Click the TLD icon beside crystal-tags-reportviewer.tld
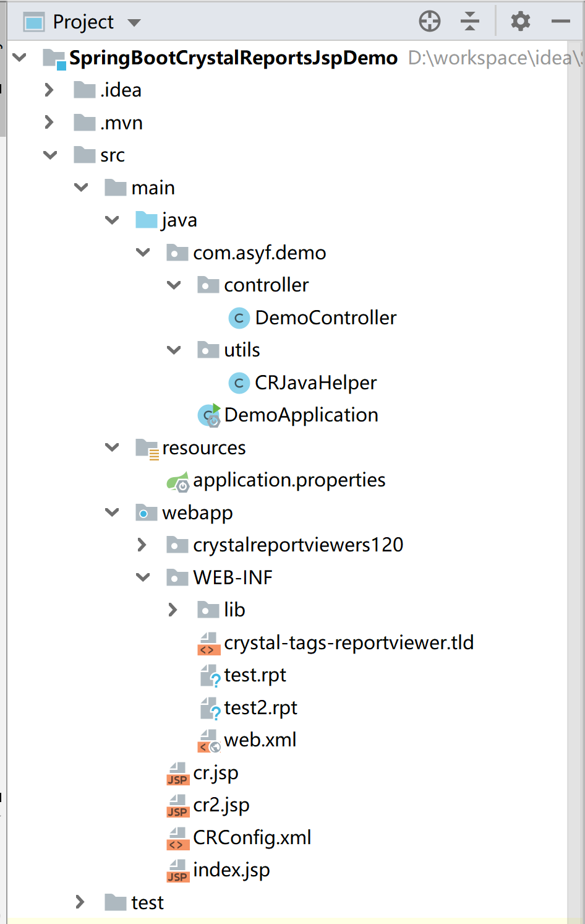Viewport: 585px width, 924px height. 208,642
